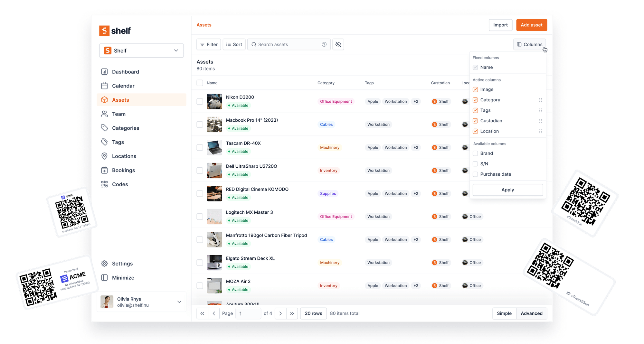Open Settings in the sidebar
644x344 pixels.
point(141,264)
